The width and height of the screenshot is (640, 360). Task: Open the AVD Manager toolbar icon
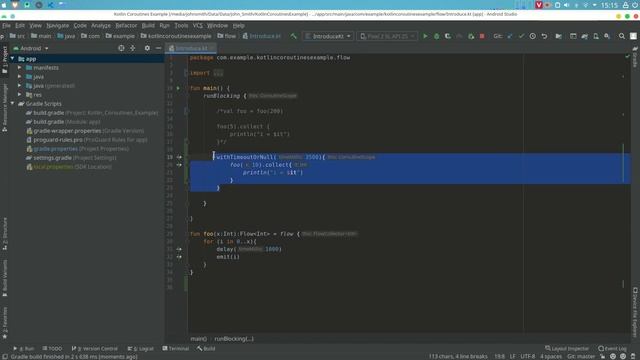[596, 36]
